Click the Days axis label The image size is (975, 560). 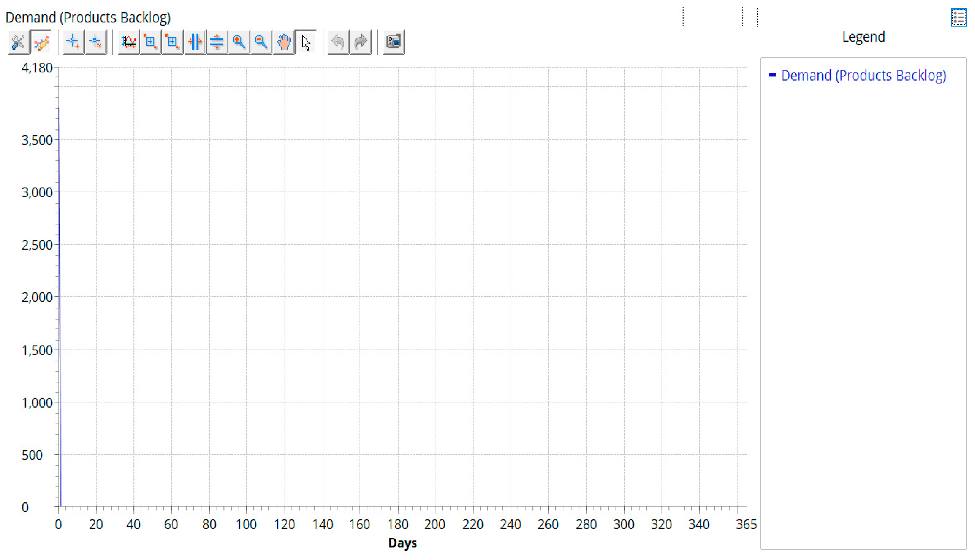pos(402,543)
